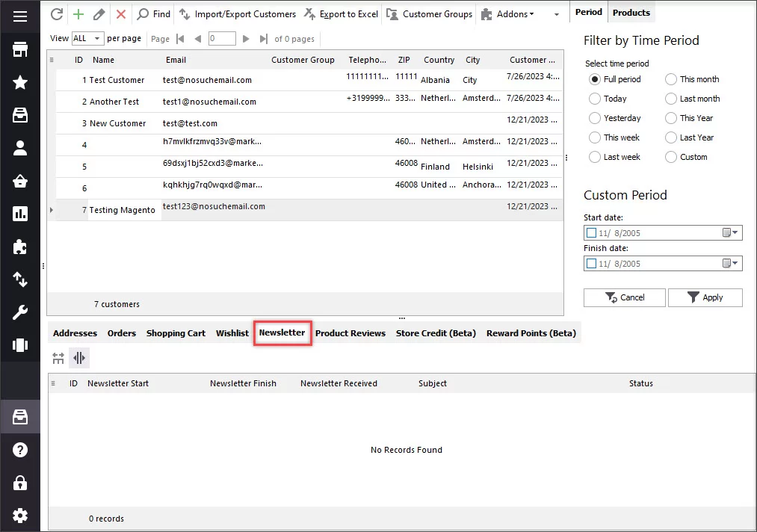Refresh the customers list

point(57,14)
